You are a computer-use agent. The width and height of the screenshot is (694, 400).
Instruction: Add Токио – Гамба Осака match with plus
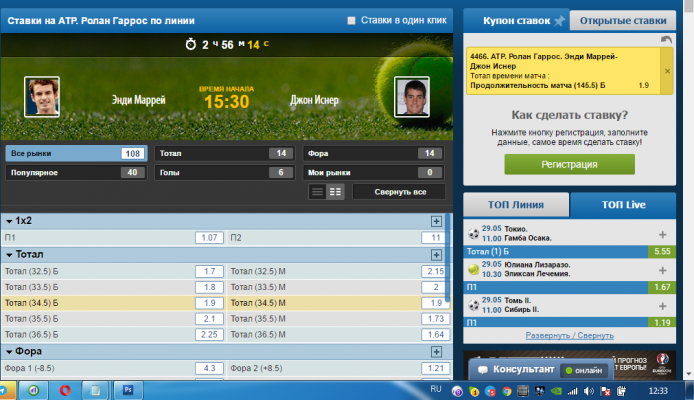point(663,235)
